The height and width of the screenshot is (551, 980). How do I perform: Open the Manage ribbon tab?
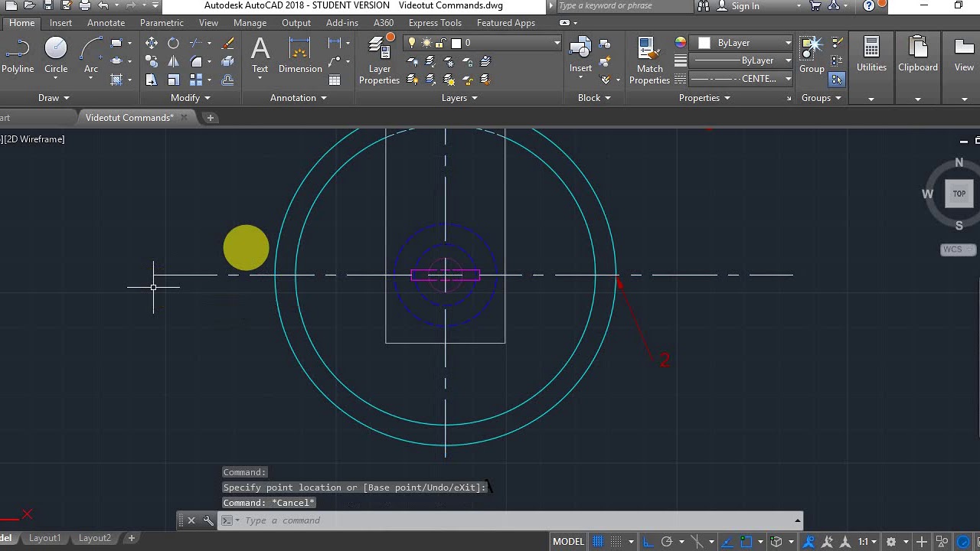tap(250, 23)
